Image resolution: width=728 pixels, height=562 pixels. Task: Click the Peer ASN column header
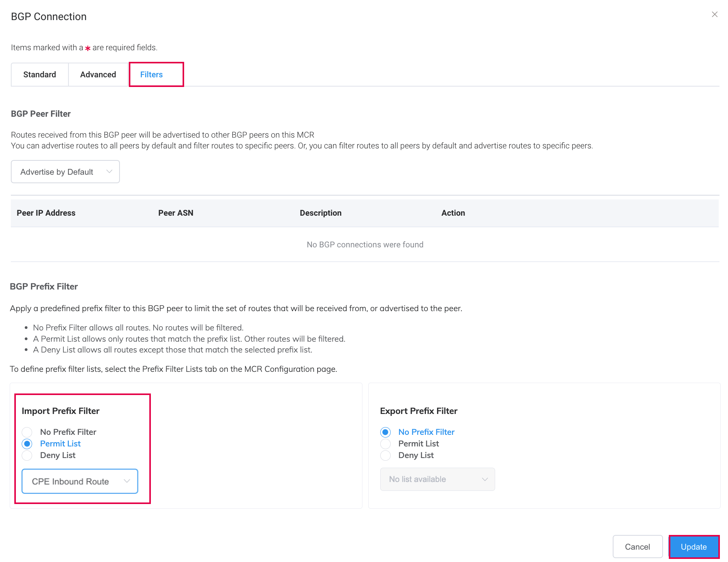point(176,213)
